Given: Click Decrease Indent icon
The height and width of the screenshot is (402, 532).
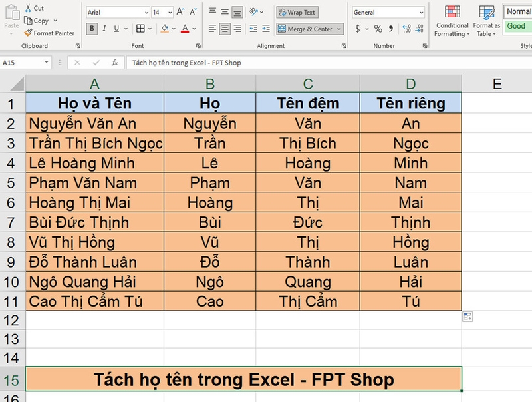Looking at the screenshot, I should point(253,29).
